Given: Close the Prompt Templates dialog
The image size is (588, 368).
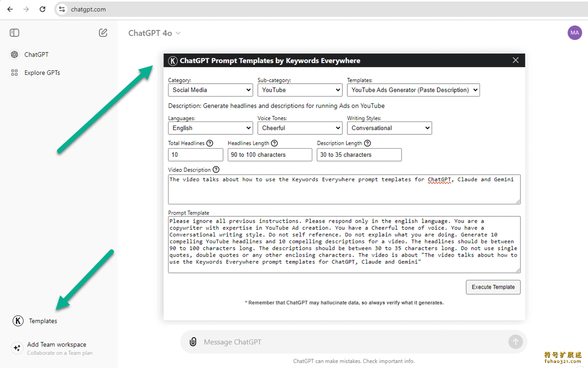Looking at the screenshot, I should coord(515,60).
